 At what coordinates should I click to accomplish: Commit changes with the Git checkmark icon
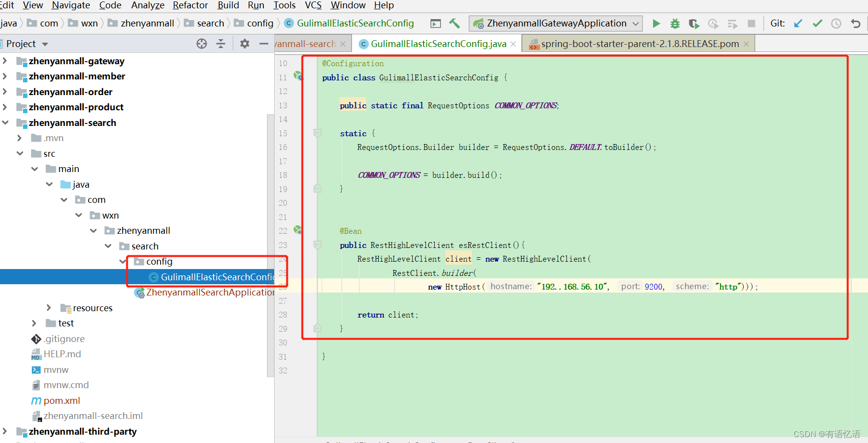pyautogui.click(x=817, y=24)
